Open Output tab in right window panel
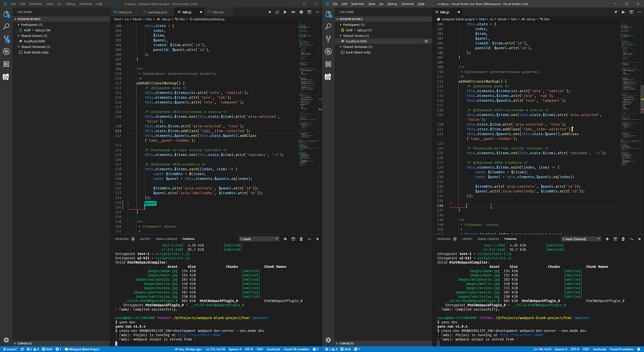This screenshot has width=644, height=352. pos(467,239)
